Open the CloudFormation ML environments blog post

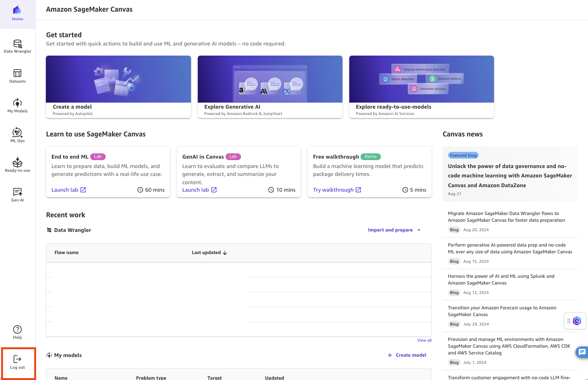[509, 346]
